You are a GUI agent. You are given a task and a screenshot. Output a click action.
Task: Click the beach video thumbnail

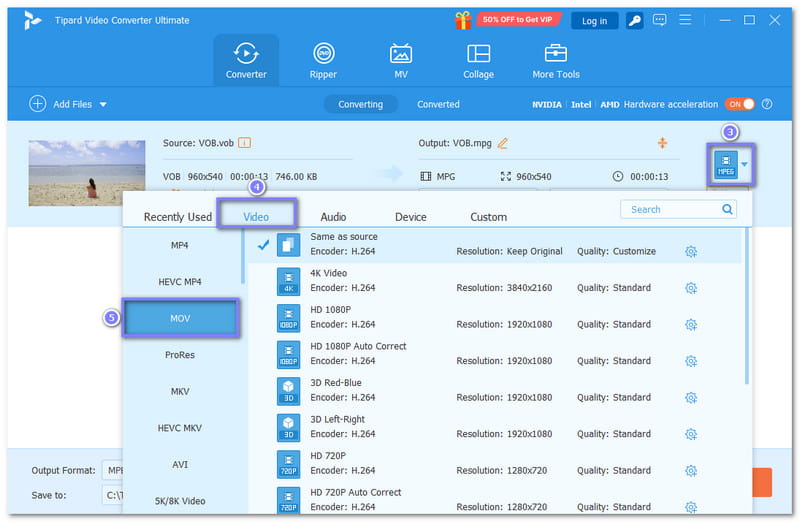[87, 172]
